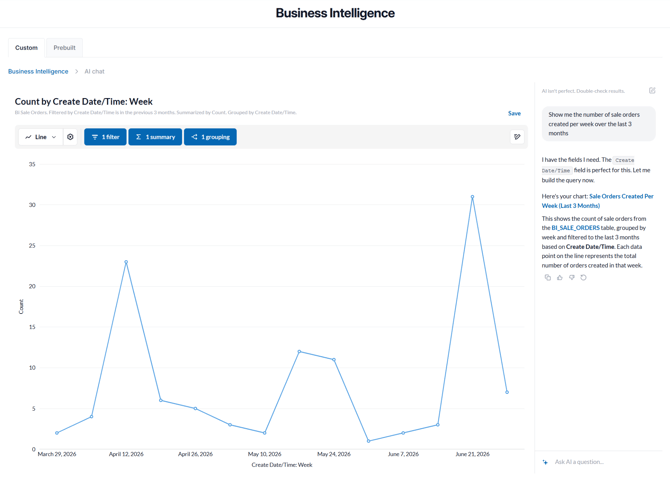The height and width of the screenshot is (479, 670).
Task: Open the 1 filter button
Action: [x=105, y=137]
